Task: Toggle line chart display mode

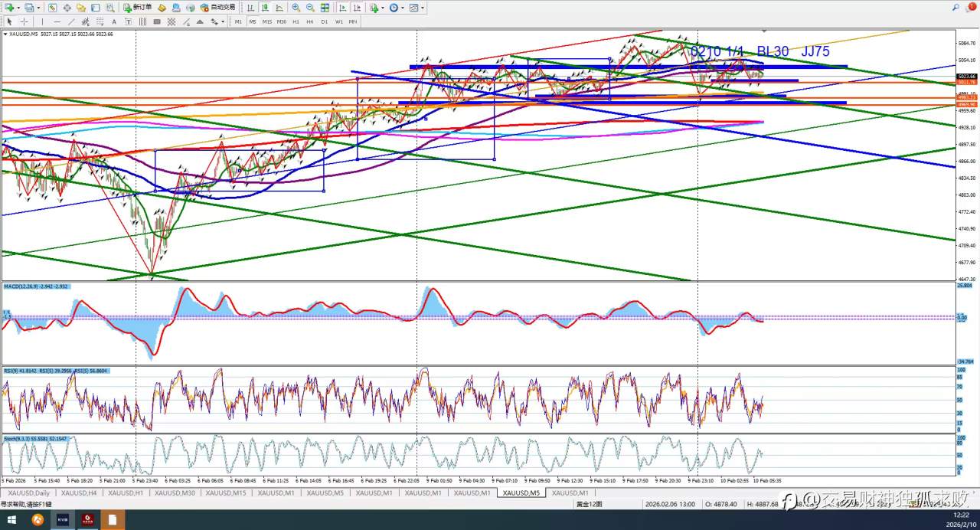Action: tap(279, 8)
